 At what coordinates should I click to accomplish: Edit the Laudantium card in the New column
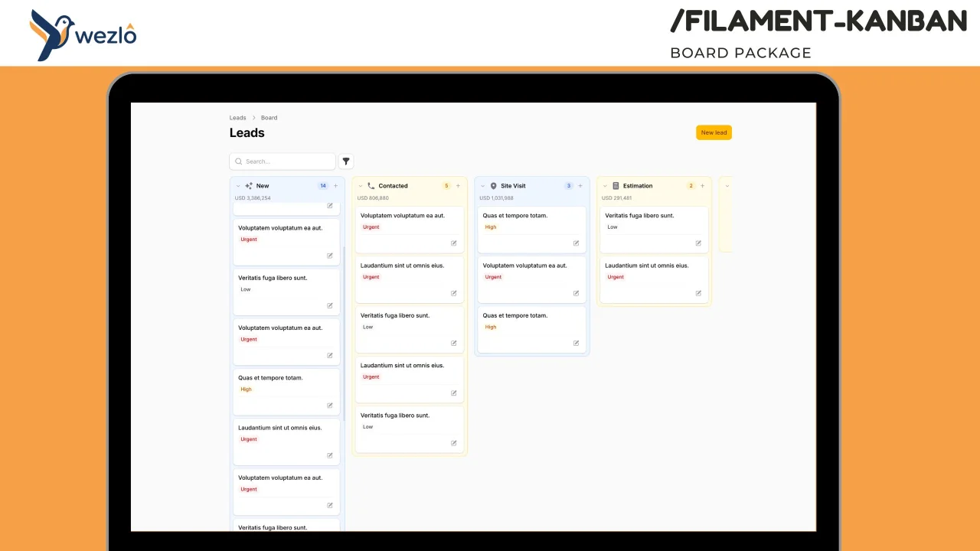click(x=330, y=455)
